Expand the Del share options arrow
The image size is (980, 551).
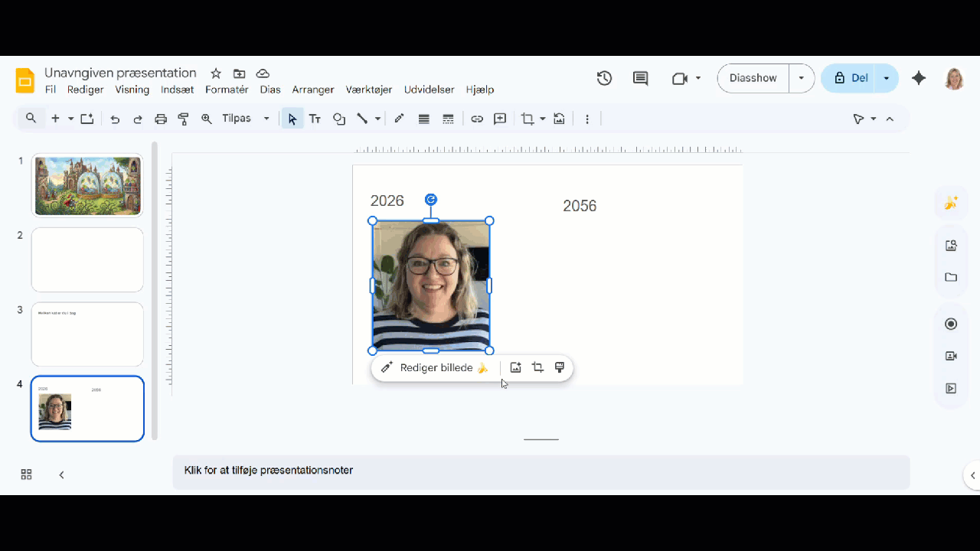(887, 78)
